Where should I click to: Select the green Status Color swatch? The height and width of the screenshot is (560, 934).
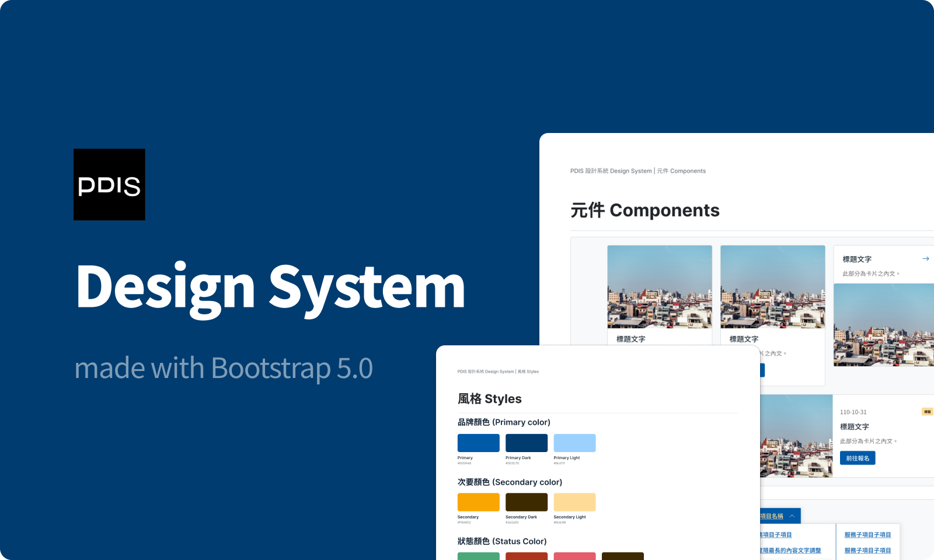click(x=479, y=556)
